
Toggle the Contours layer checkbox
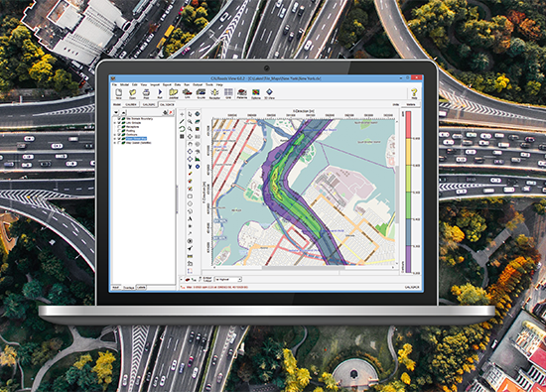[119, 134]
